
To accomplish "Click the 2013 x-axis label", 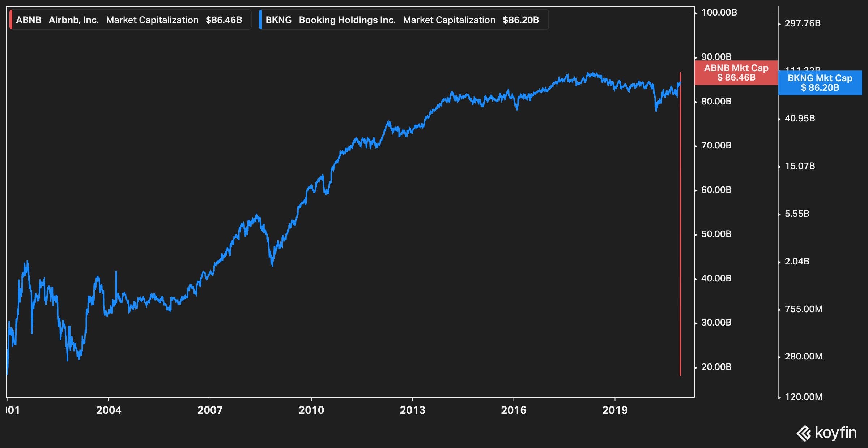I will pyautogui.click(x=413, y=410).
